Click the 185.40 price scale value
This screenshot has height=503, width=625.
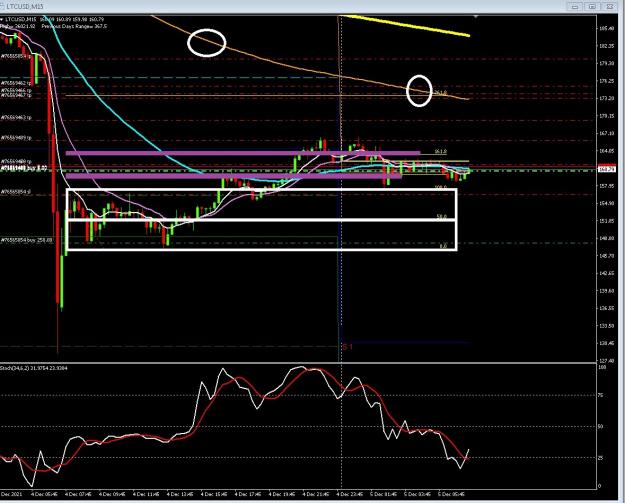606,28
